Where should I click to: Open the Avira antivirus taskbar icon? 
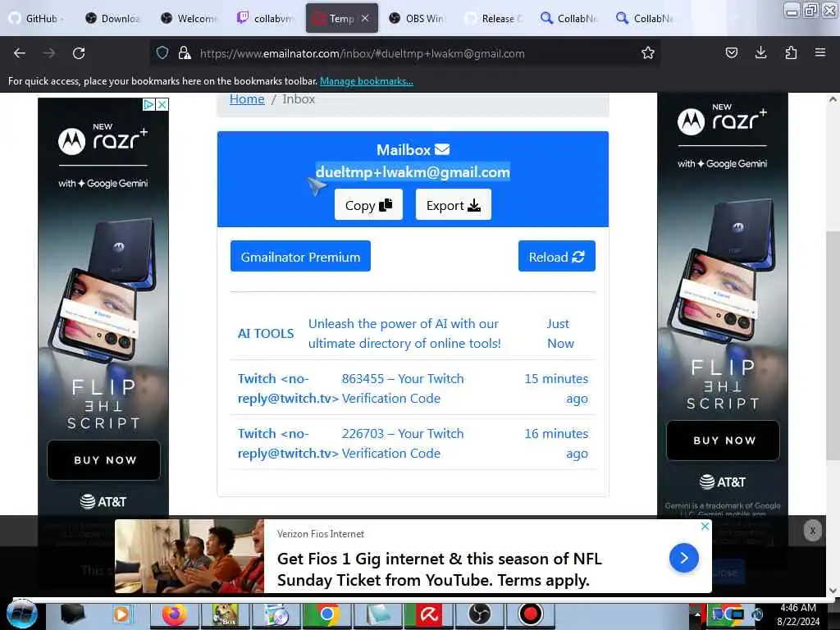pyautogui.click(x=428, y=614)
